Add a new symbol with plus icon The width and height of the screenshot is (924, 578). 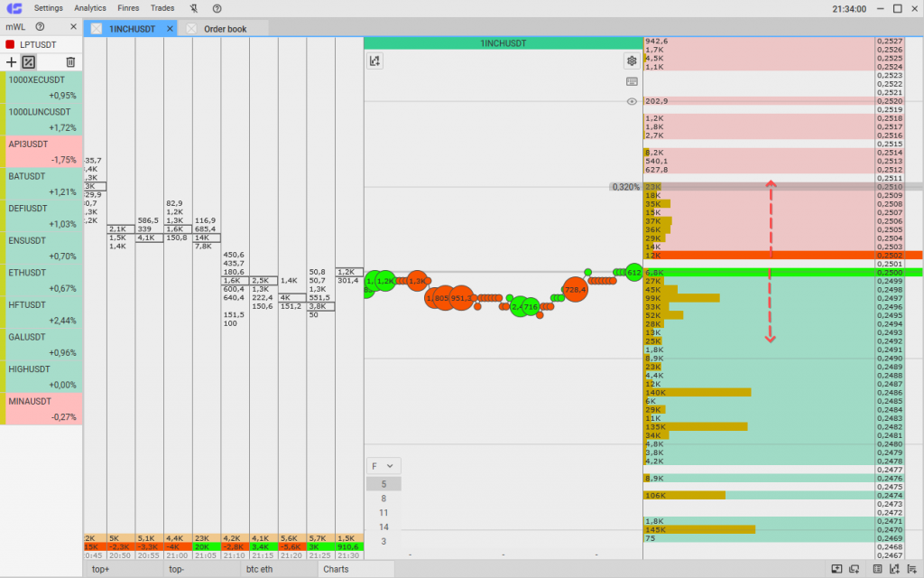12,62
